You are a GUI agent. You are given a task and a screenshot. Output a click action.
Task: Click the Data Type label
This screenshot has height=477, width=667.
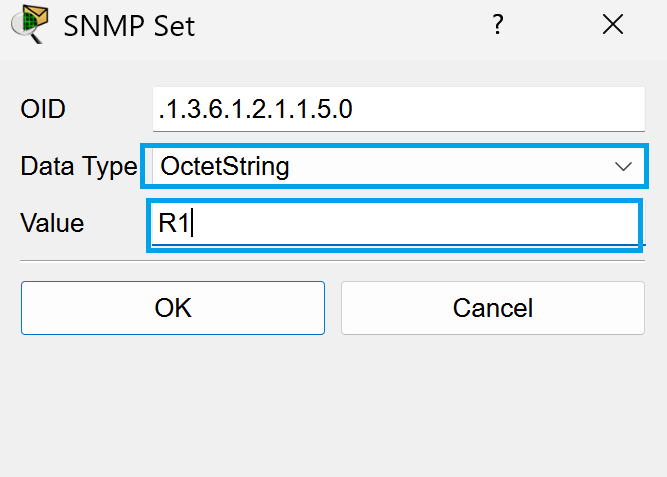[79, 166]
